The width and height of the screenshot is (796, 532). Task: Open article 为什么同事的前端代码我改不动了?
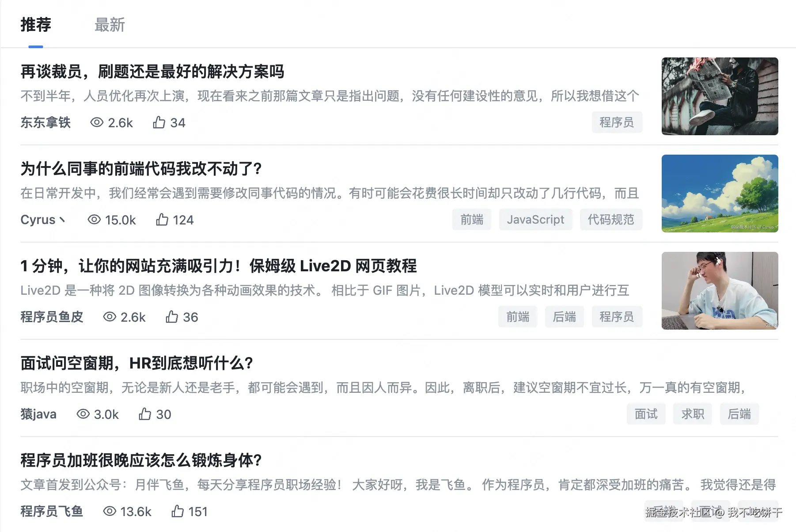(x=141, y=168)
